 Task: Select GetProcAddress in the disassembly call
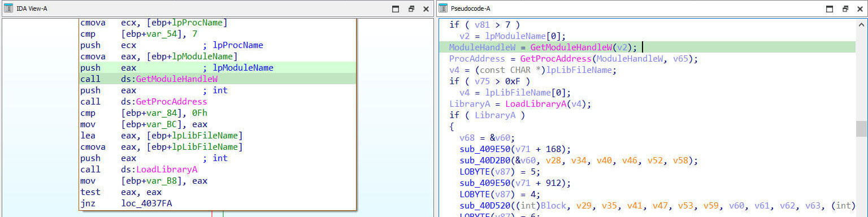click(x=171, y=102)
